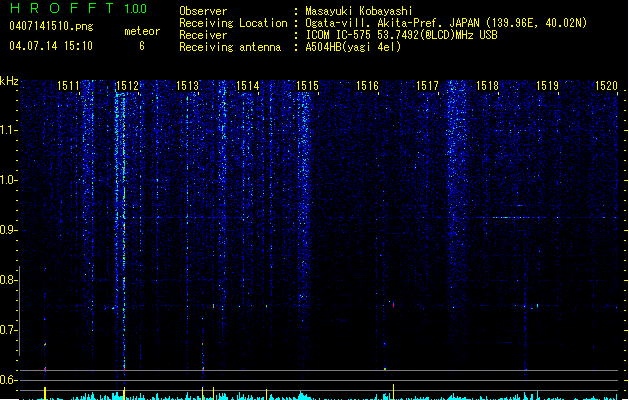Select observer name Masayuki Kobayashi
The image size is (629, 400).
pyautogui.click(x=359, y=11)
